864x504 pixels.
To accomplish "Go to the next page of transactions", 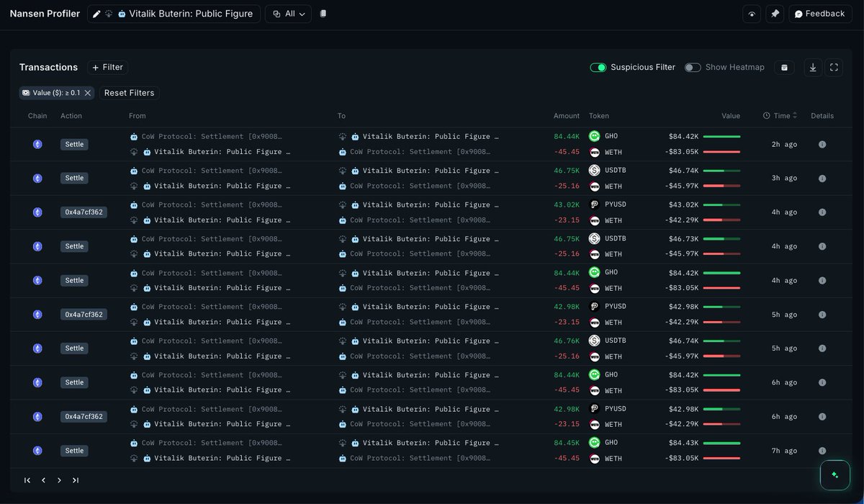I will pyautogui.click(x=59, y=480).
